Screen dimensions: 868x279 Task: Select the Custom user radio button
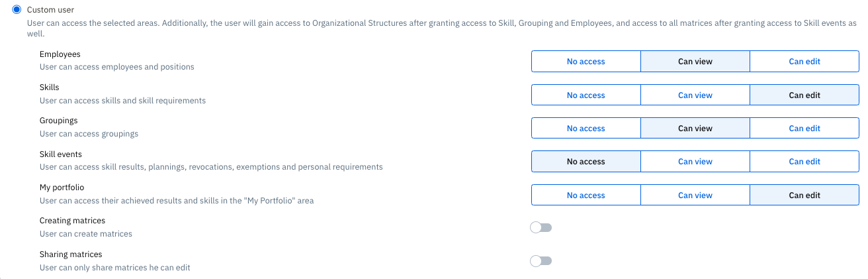pyautogui.click(x=17, y=10)
